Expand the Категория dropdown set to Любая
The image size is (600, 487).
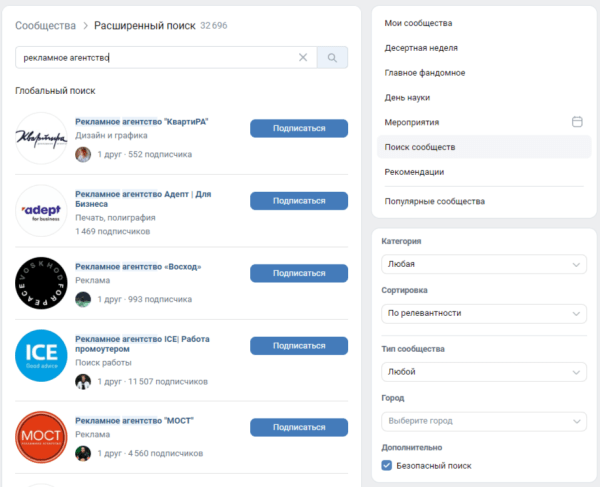tap(484, 264)
